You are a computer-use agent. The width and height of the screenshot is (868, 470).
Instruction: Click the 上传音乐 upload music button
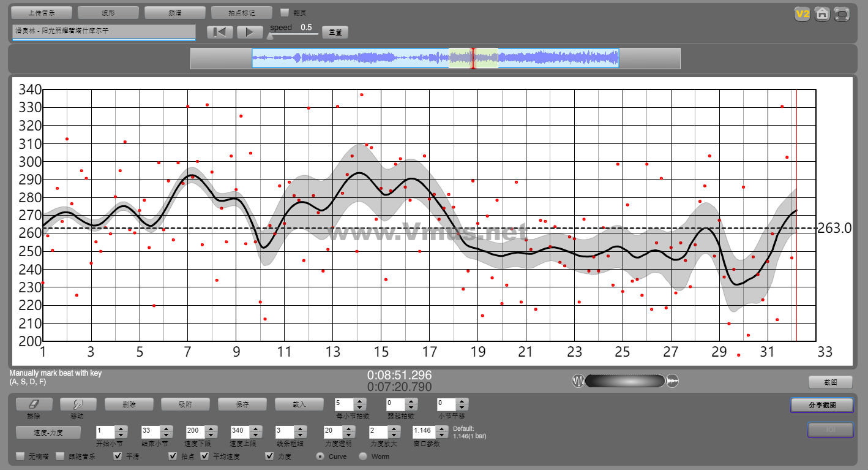42,12
